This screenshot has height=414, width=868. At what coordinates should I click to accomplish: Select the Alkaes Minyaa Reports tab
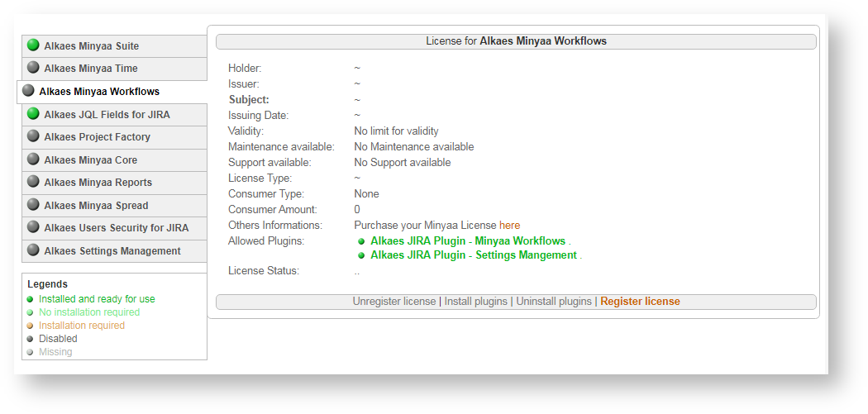(115, 182)
